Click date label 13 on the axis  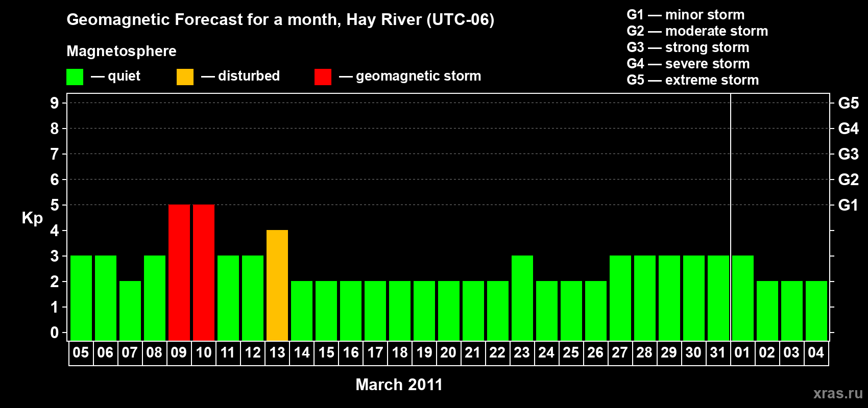[277, 352]
